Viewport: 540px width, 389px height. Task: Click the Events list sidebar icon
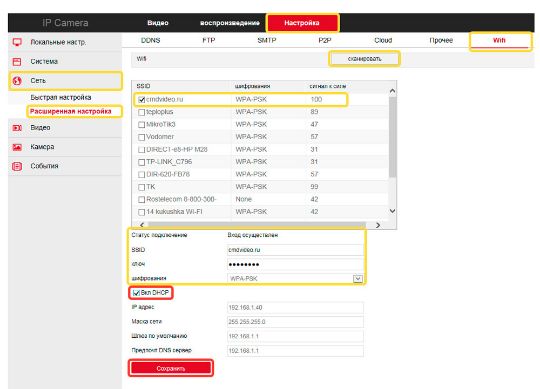point(17,166)
